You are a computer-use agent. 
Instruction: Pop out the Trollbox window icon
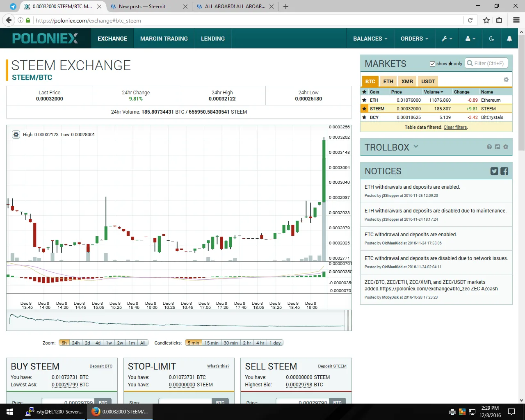point(498,147)
